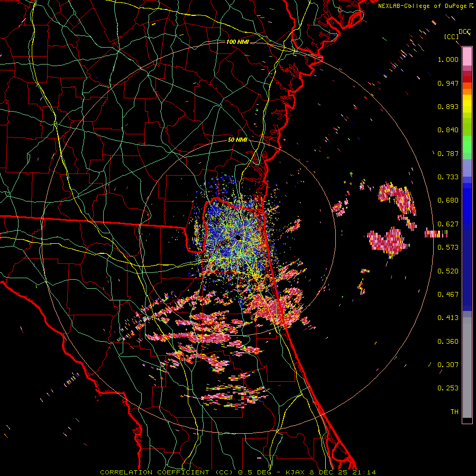
Task: Click the 0.307 scale label
Action: tap(448, 365)
